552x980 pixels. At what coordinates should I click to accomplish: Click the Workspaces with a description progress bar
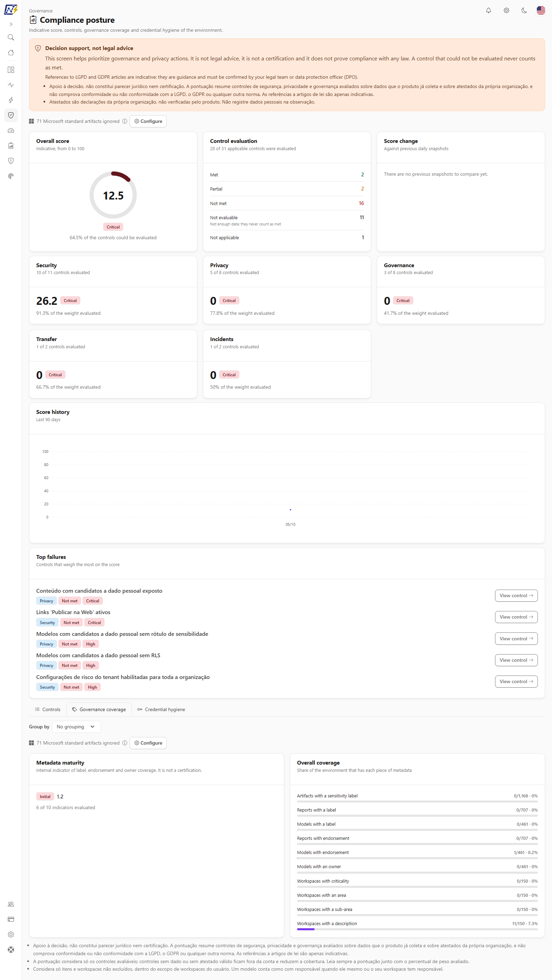pyautogui.click(x=417, y=929)
